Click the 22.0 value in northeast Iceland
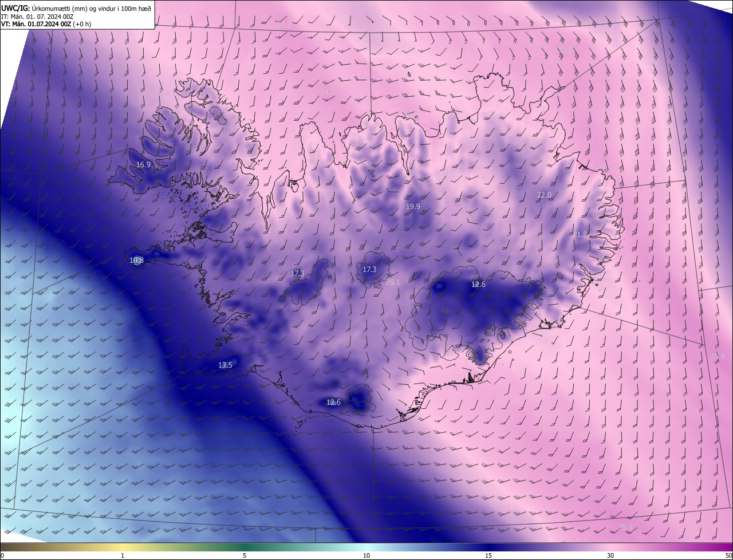Image resolution: width=733 pixels, height=560 pixels. 544,195
